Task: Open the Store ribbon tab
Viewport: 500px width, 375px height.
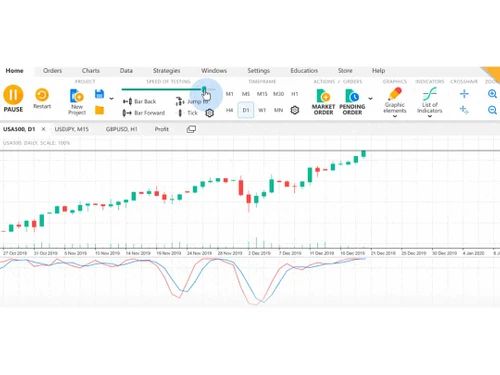Action: coord(345,71)
